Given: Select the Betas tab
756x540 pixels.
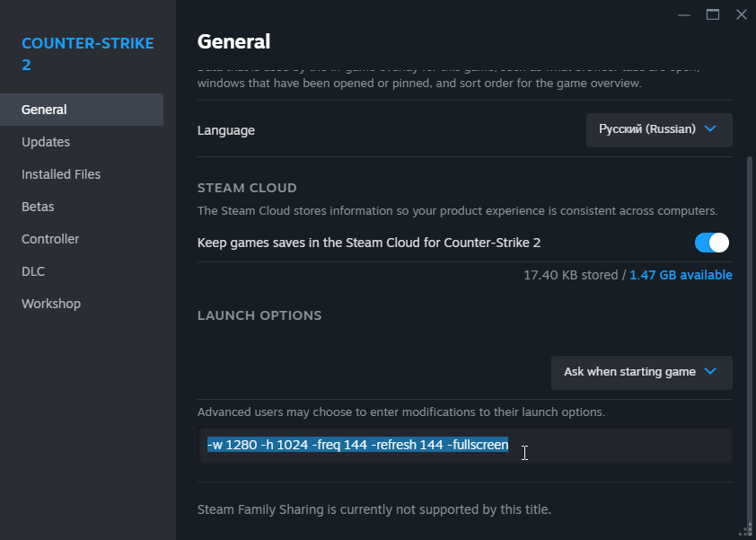Looking at the screenshot, I should coord(38,207).
